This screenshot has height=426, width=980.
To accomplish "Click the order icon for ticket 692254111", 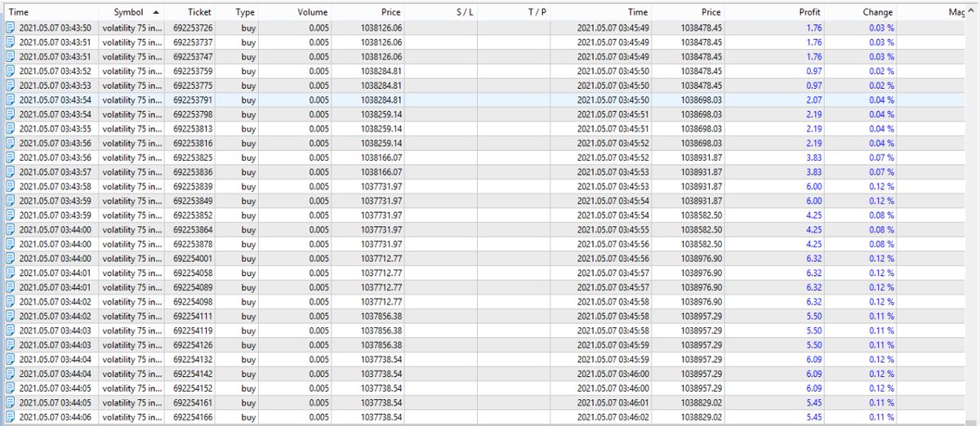I will 10,317.
